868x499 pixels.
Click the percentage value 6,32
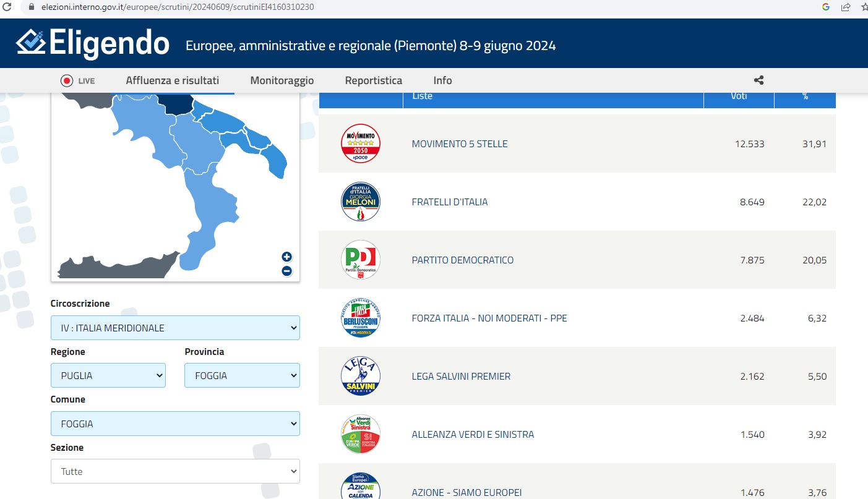[817, 318]
